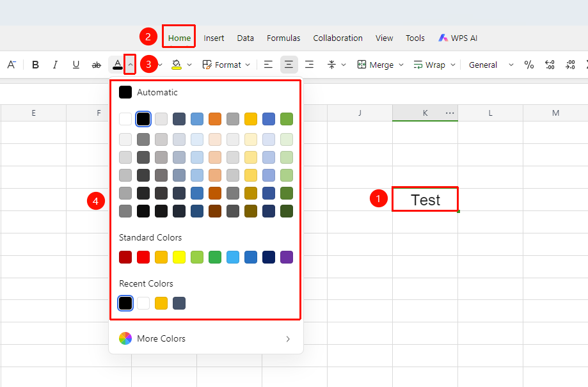Open the View tab
This screenshot has width=588, height=387.
385,38
